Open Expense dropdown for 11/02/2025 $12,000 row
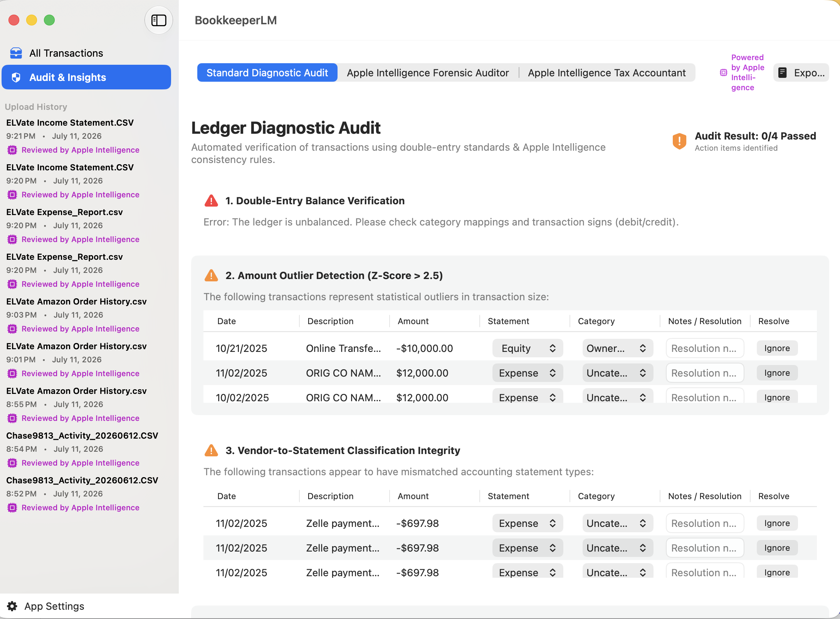Screen dimensions: 840x619 pyautogui.click(x=528, y=373)
